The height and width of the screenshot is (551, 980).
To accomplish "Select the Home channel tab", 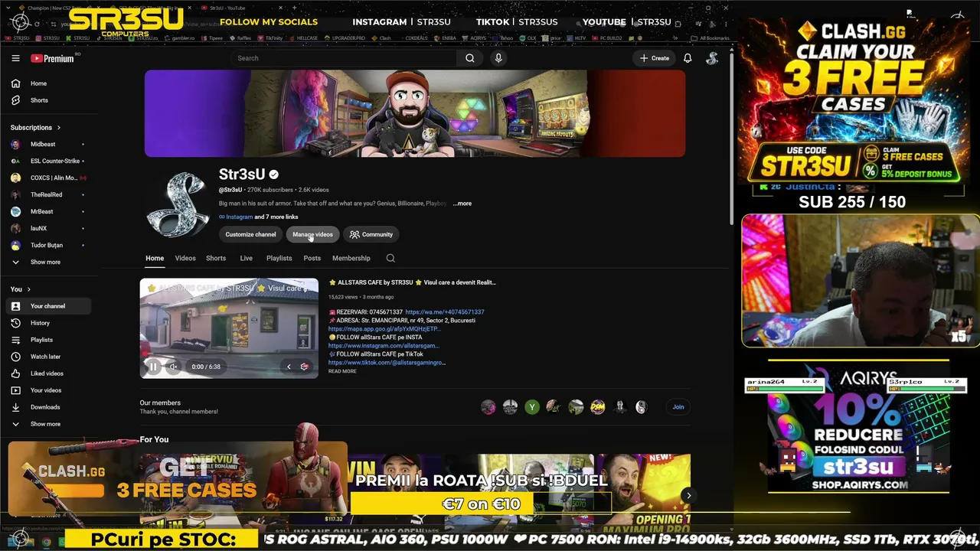I will (155, 258).
